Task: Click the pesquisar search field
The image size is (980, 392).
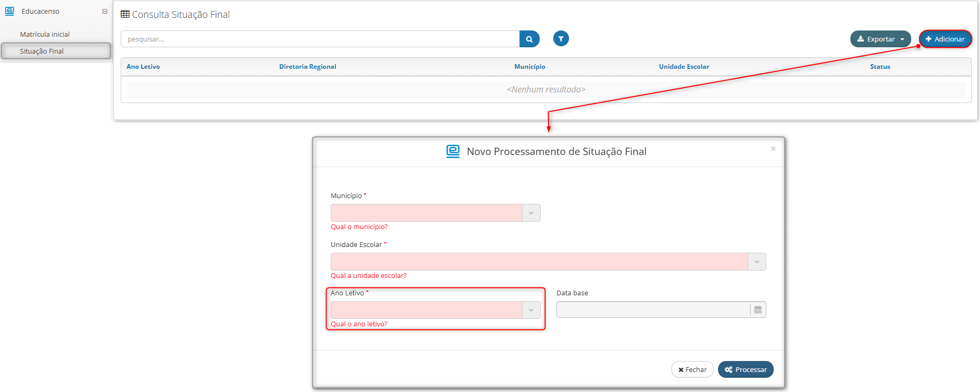Action: 320,39
